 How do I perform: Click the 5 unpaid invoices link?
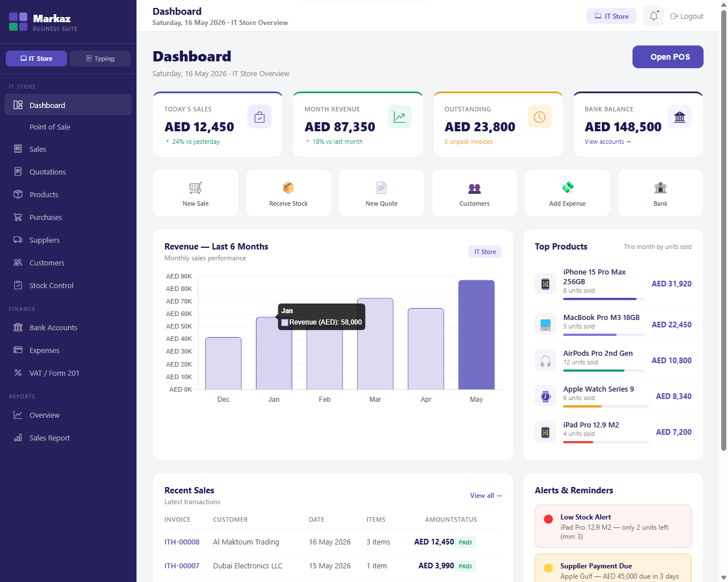tap(468, 142)
